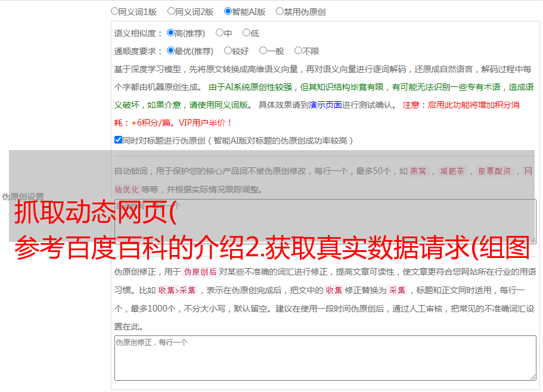Select 禁用伪原创 radio option
Image resolution: width=543 pixels, height=392 pixels.
click(x=280, y=11)
